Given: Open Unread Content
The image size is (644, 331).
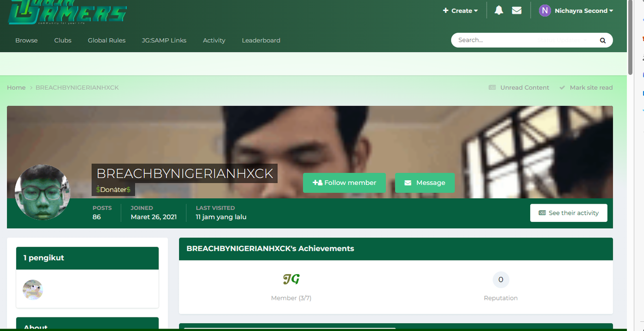Looking at the screenshot, I should point(519,88).
